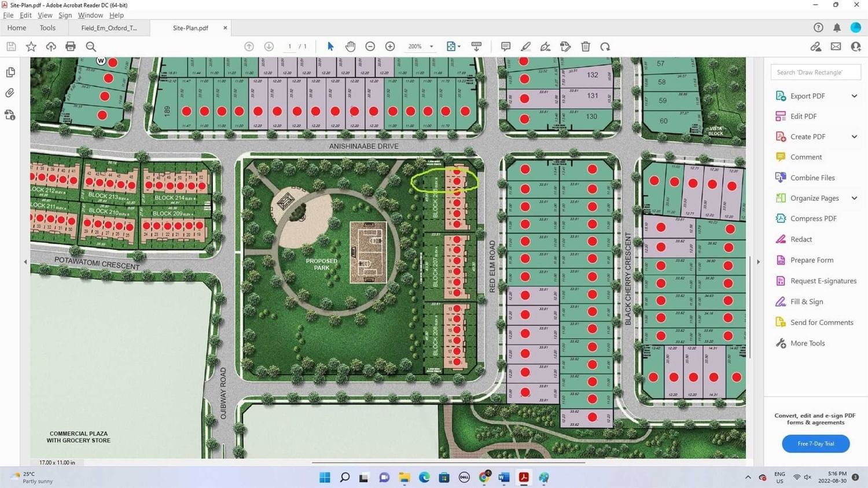This screenshot has width=868, height=488.
Task: Add a sticky note comment
Action: tap(506, 46)
